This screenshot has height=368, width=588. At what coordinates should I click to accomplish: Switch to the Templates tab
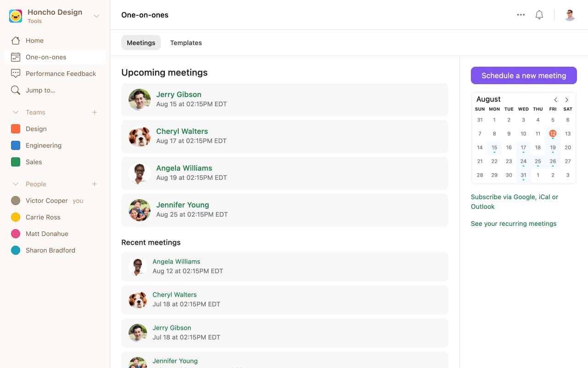[x=186, y=43]
